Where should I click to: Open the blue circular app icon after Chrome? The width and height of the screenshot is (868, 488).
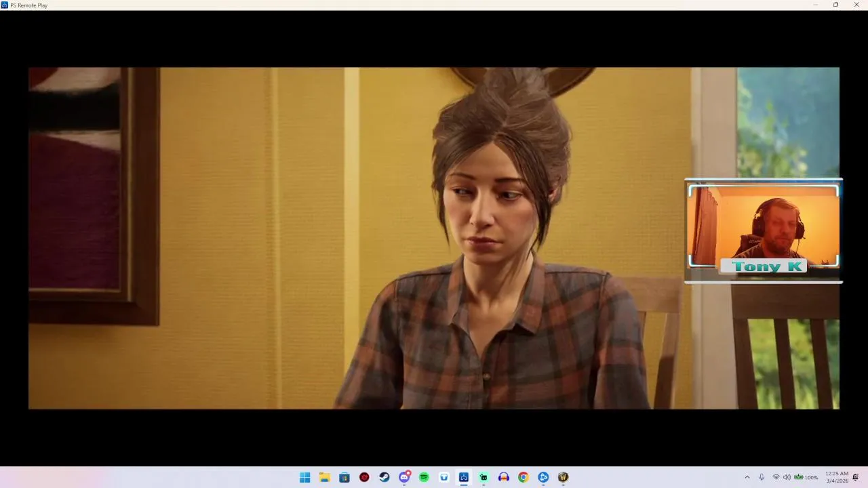[543, 477]
